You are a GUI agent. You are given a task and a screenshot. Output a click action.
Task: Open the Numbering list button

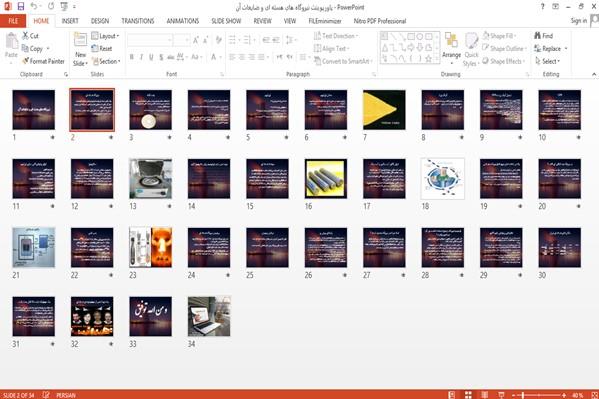248,40
